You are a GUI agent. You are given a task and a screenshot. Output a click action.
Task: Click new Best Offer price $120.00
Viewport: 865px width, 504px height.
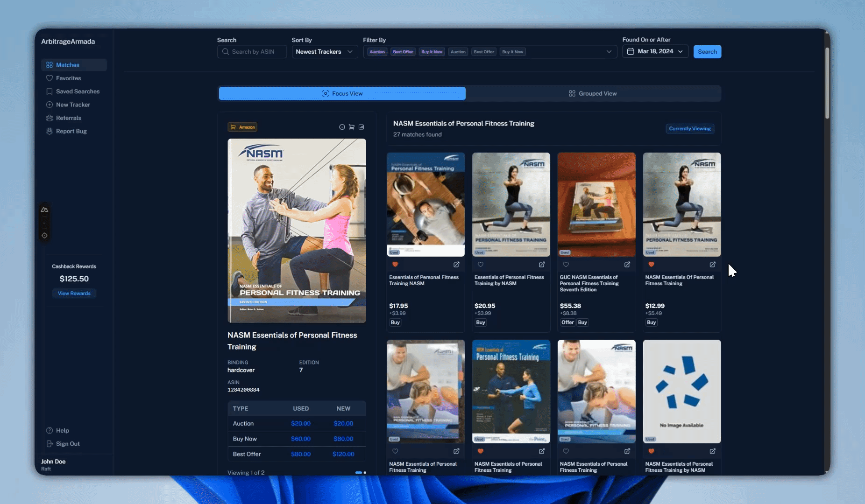point(343,454)
